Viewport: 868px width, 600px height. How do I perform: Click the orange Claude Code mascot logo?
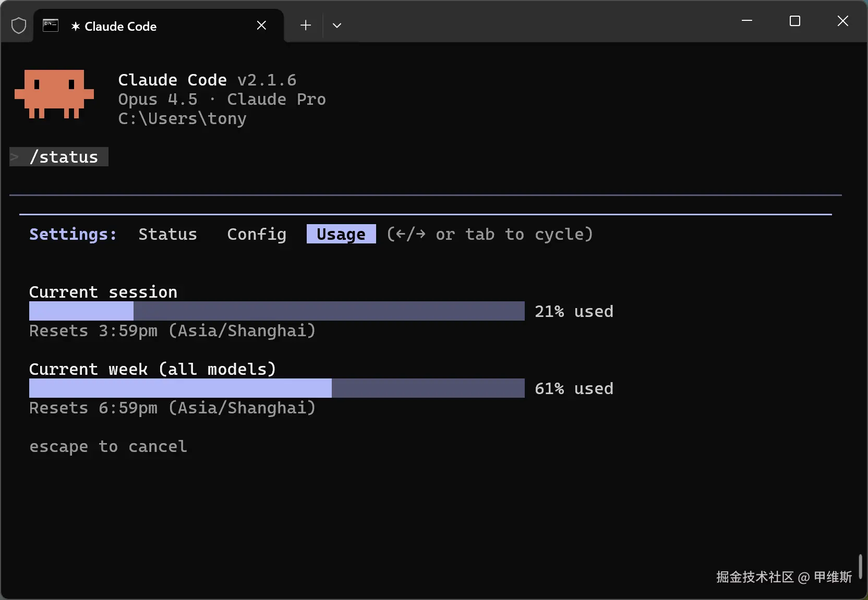coord(54,94)
